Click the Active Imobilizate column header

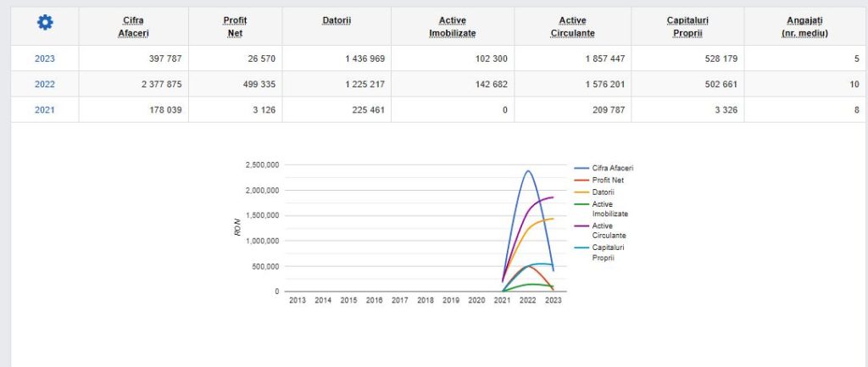click(453, 26)
